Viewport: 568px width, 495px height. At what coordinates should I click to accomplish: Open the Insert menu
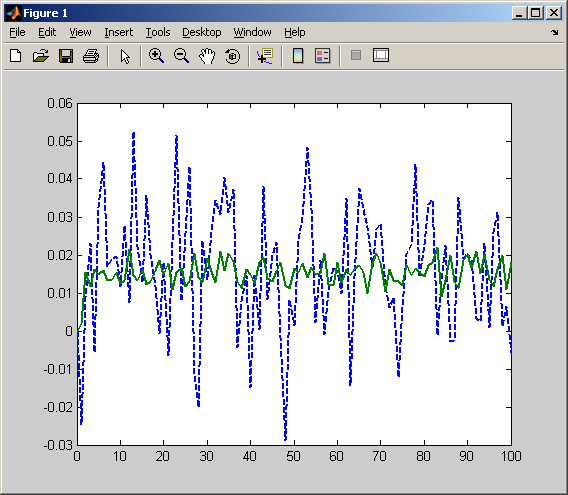[x=118, y=32]
